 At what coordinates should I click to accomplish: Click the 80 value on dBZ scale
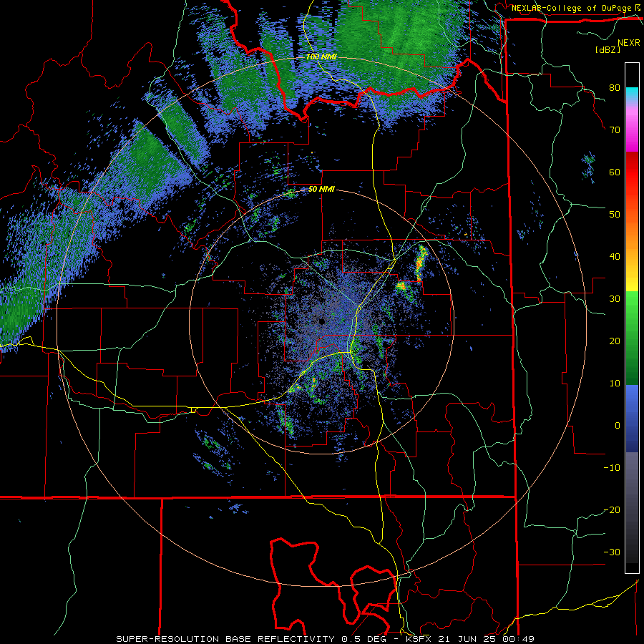click(615, 88)
